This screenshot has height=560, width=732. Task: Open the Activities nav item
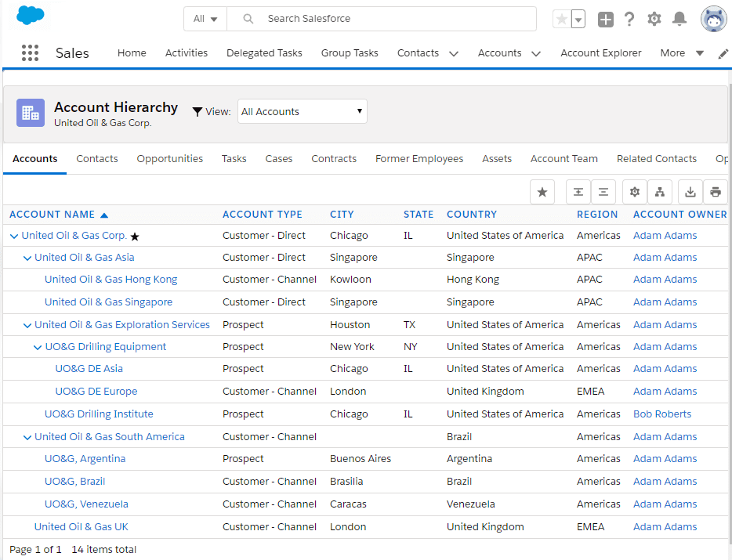pyautogui.click(x=187, y=53)
